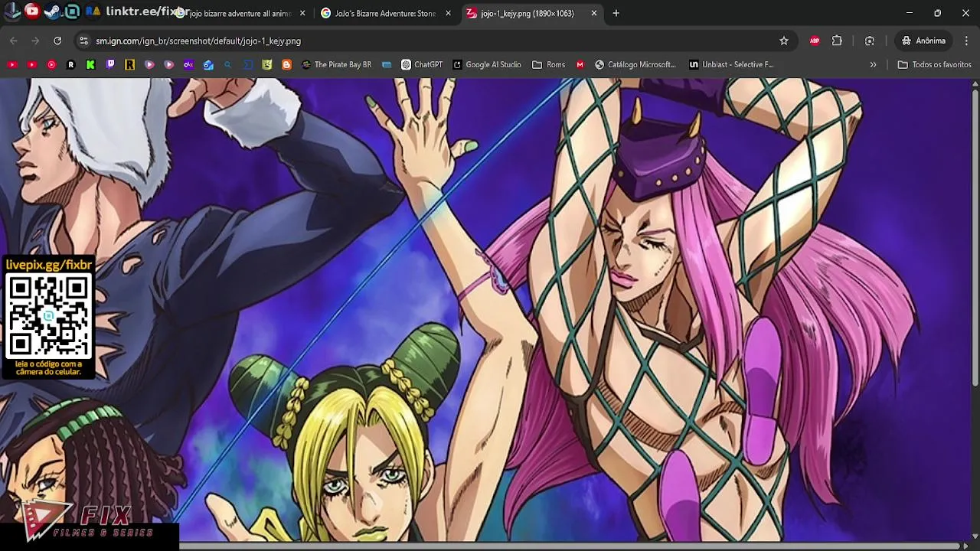Open the orange Blogger bookmark

click(x=286, y=65)
